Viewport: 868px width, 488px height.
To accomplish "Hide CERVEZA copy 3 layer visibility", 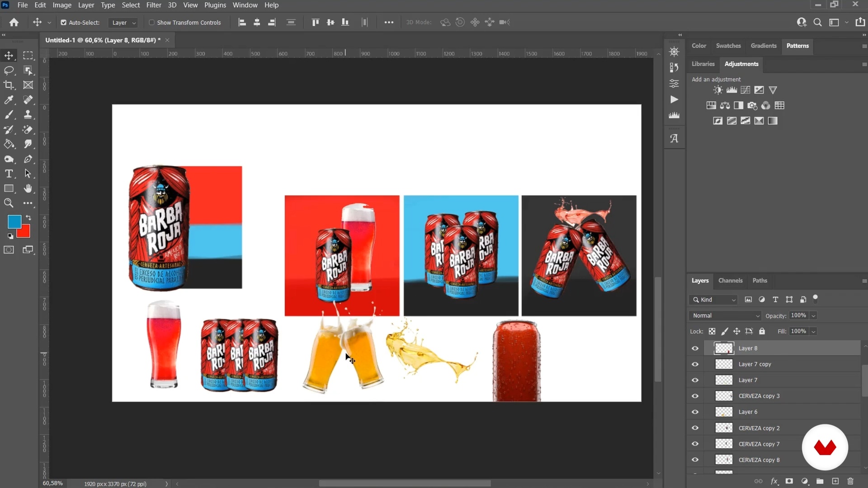I will coord(695,396).
